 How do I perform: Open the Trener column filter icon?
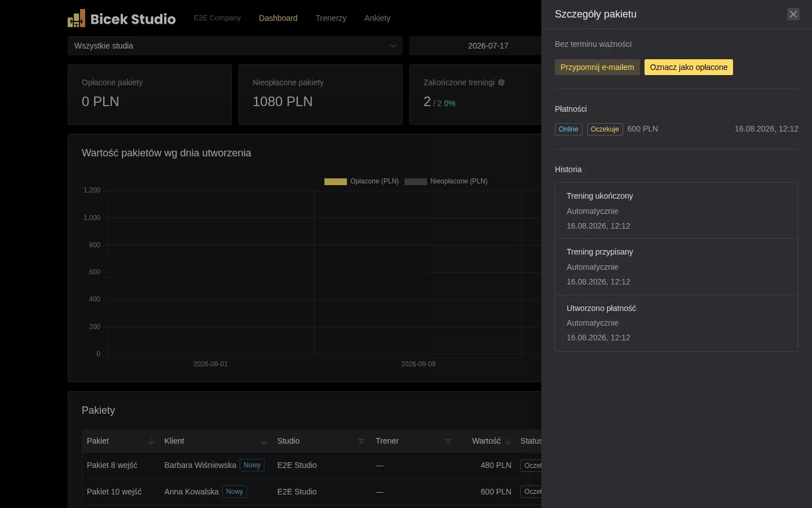448,441
